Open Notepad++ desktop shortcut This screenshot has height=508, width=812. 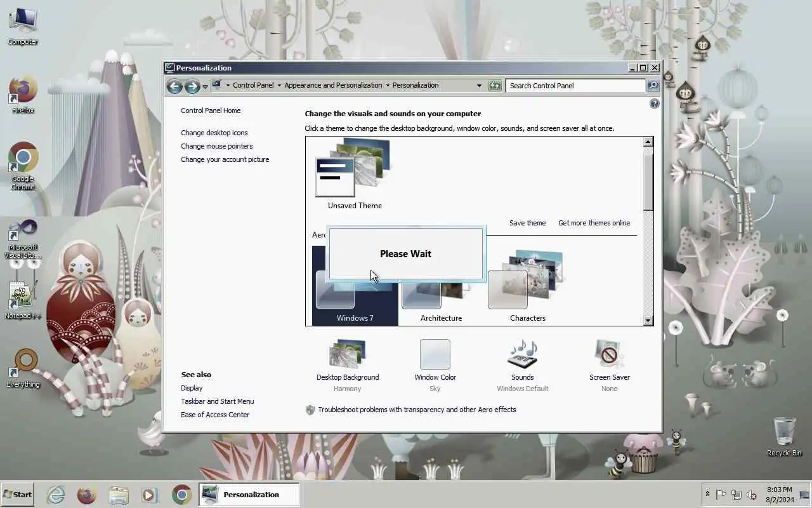[23, 300]
